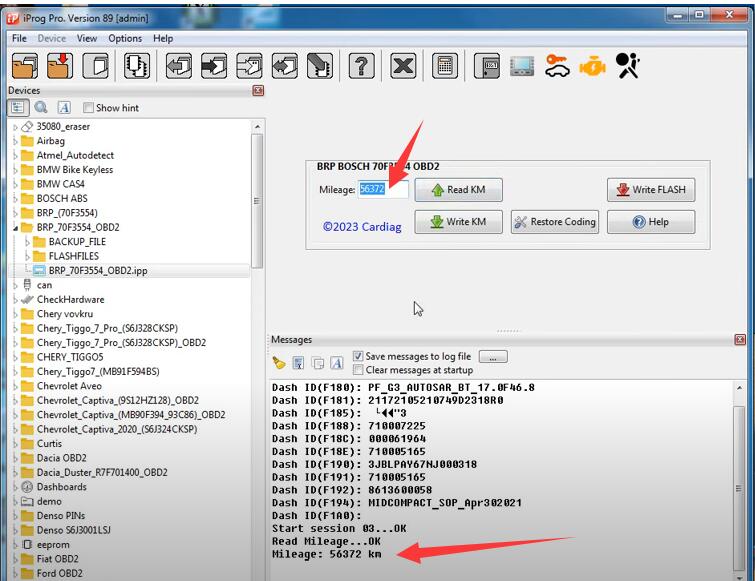
Task: Click the Devices tree vertical scrollbar
Action: 257,201
